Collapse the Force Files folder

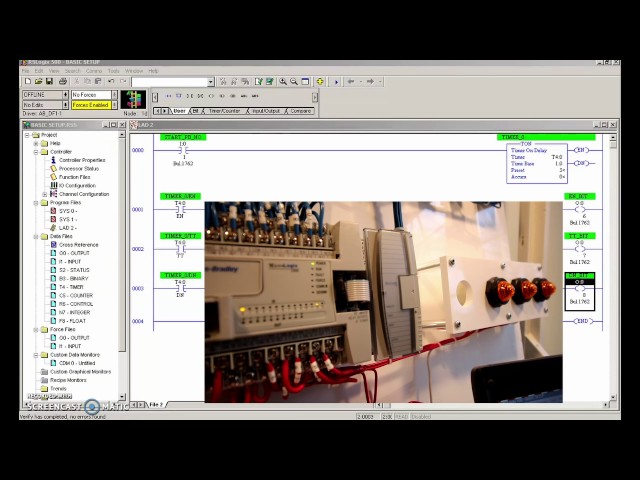click(36, 329)
